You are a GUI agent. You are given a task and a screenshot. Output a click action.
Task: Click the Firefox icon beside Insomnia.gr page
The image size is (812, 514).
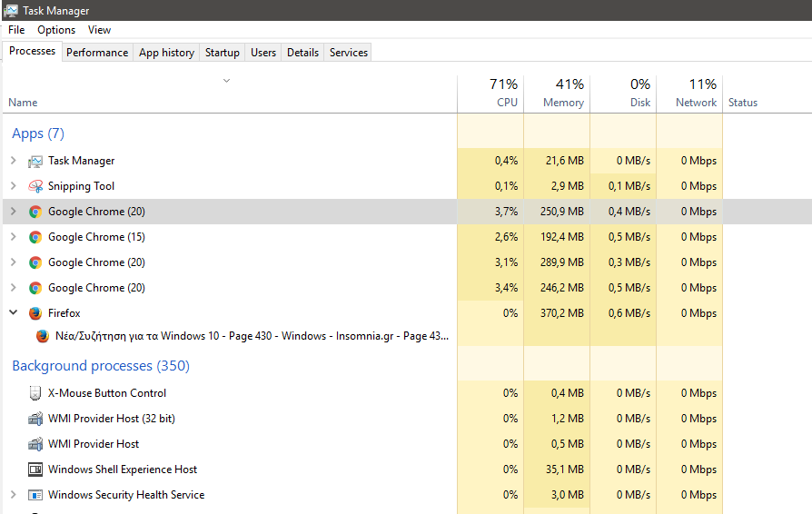[x=43, y=336]
